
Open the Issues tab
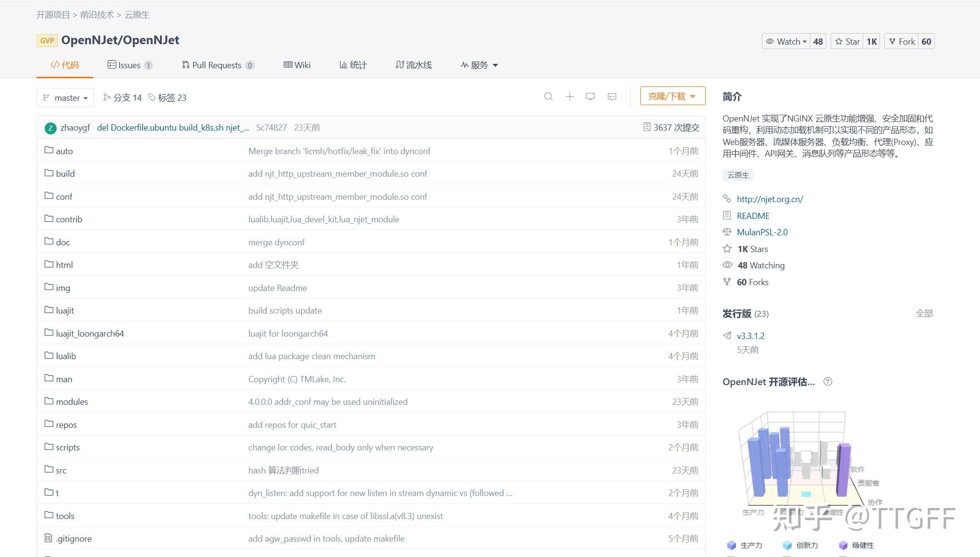click(129, 65)
